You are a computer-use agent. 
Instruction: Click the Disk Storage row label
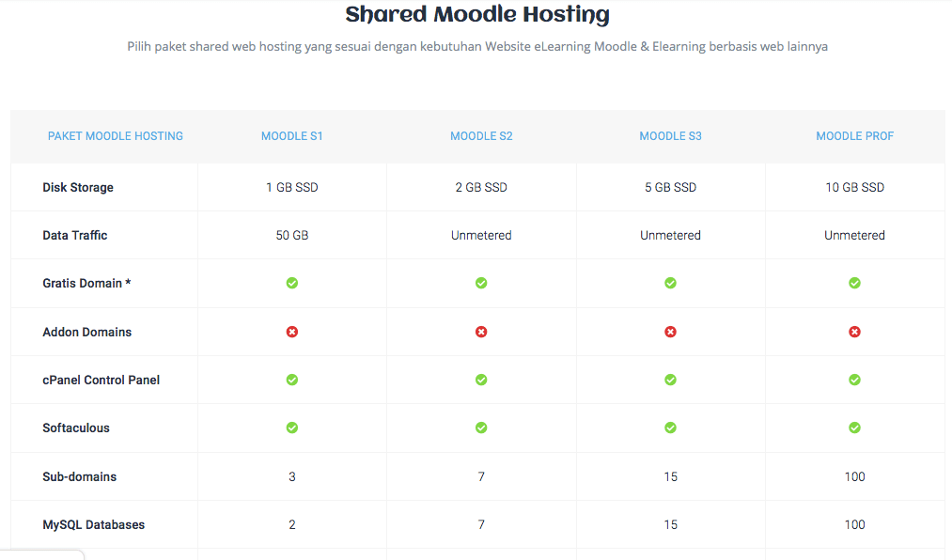click(x=78, y=187)
